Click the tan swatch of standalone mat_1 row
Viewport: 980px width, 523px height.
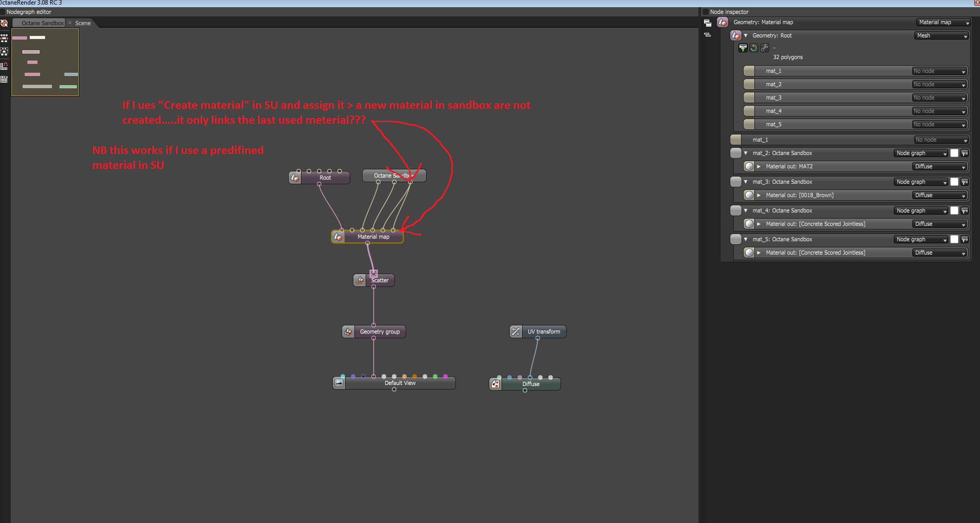(x=736, y=140)
